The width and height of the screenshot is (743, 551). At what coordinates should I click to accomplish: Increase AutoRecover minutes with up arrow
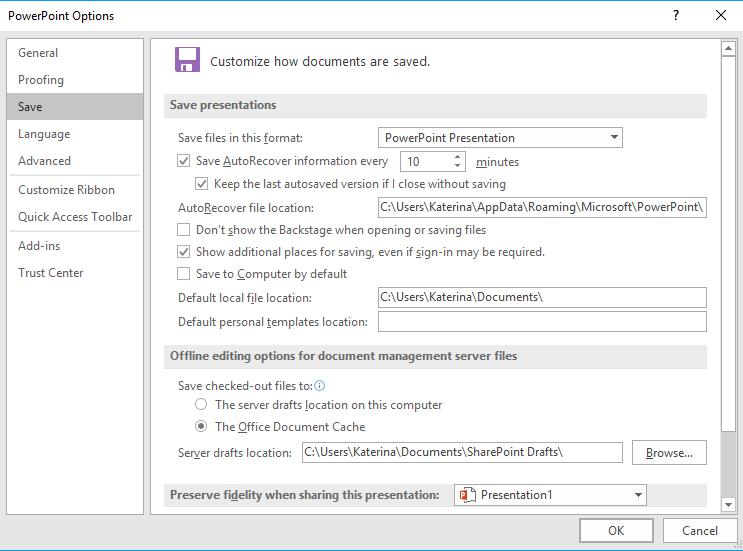(457, 157)
